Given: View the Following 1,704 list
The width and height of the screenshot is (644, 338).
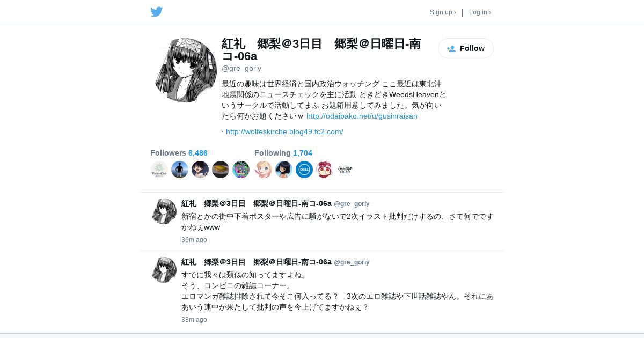Looking at the screenshot, I should coord(283,153).
